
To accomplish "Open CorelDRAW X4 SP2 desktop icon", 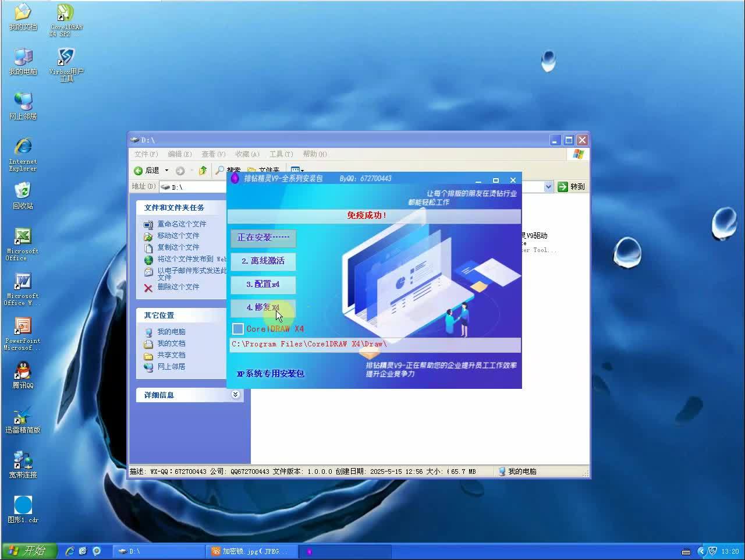I will tap(66, 14).
